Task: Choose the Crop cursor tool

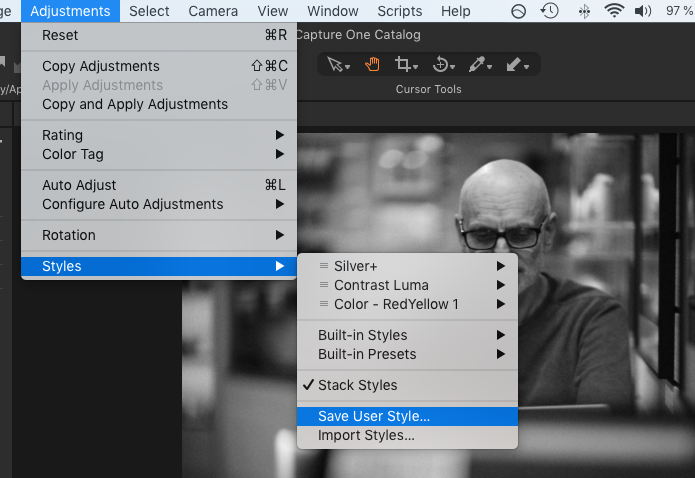Action: tap(404, 64)
